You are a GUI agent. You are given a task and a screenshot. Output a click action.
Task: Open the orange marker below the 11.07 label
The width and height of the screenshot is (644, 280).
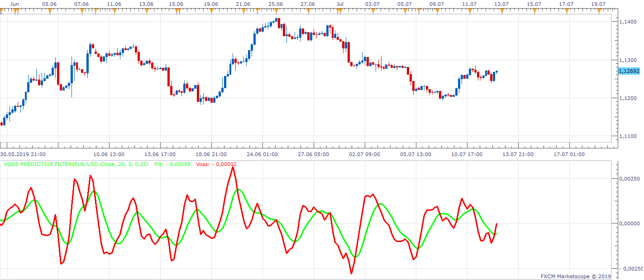(x=470, y=10)
